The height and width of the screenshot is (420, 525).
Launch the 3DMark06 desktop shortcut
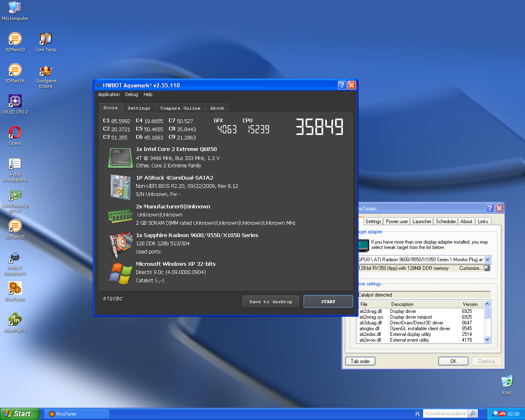15,73
